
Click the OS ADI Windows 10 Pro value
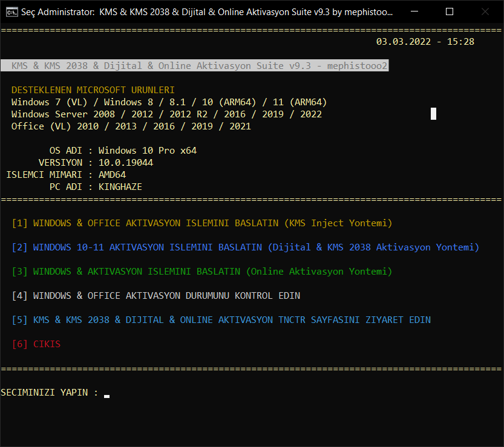[148, 150]
